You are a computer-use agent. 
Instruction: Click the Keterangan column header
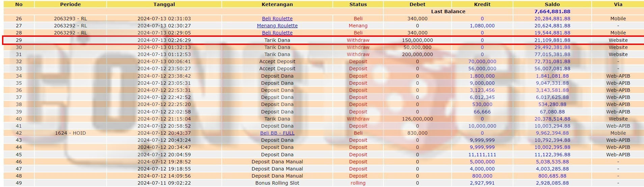point(277,4)
